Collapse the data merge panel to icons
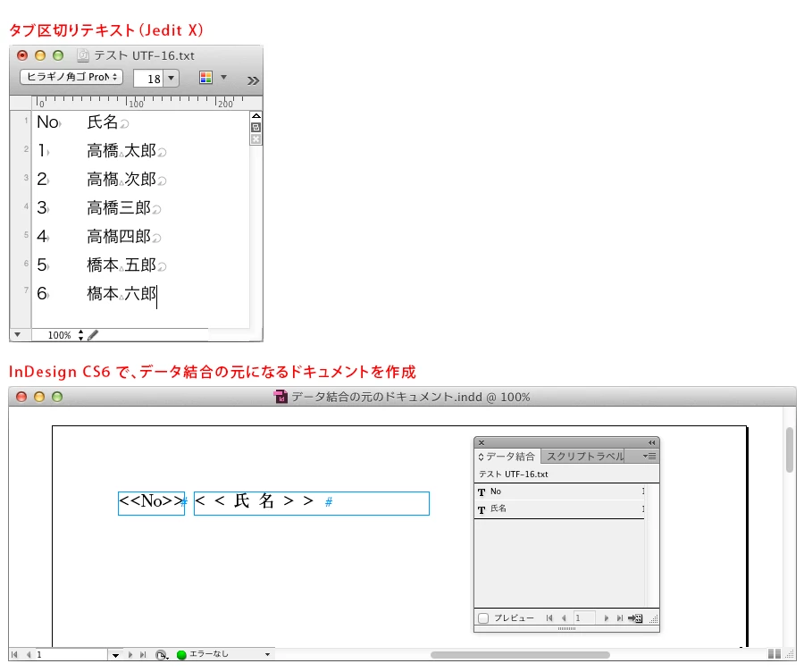 coord(651,442)
